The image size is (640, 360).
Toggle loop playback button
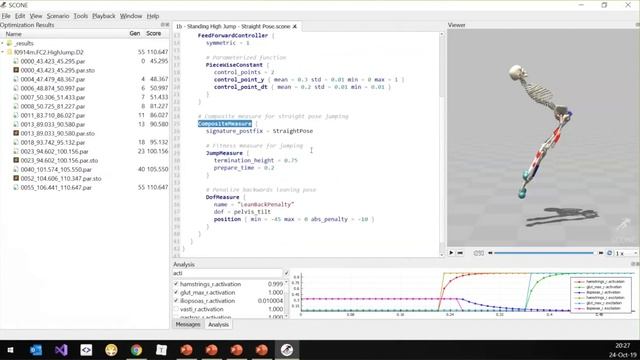tap(609, 253)
